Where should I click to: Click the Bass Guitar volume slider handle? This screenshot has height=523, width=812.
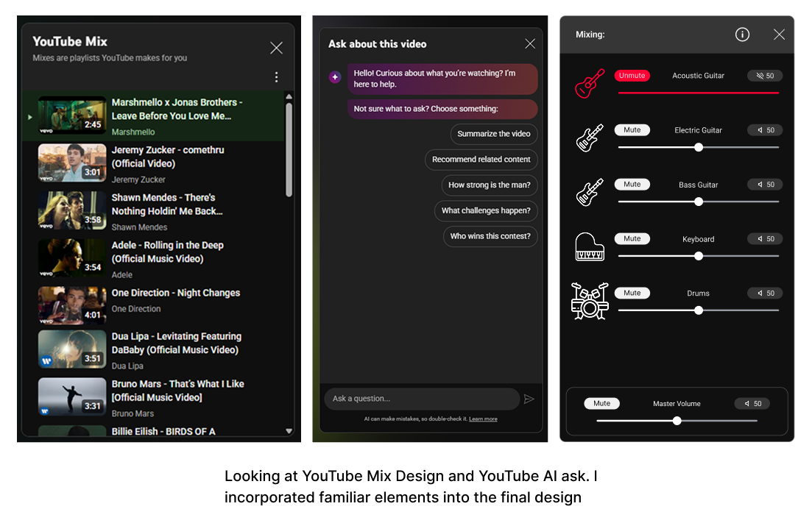699,202
